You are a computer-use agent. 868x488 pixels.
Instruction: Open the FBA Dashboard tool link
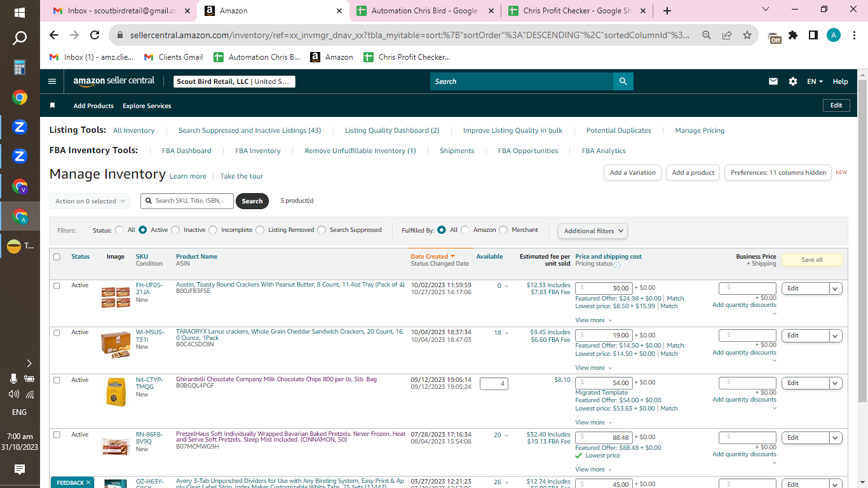[187, 151]
